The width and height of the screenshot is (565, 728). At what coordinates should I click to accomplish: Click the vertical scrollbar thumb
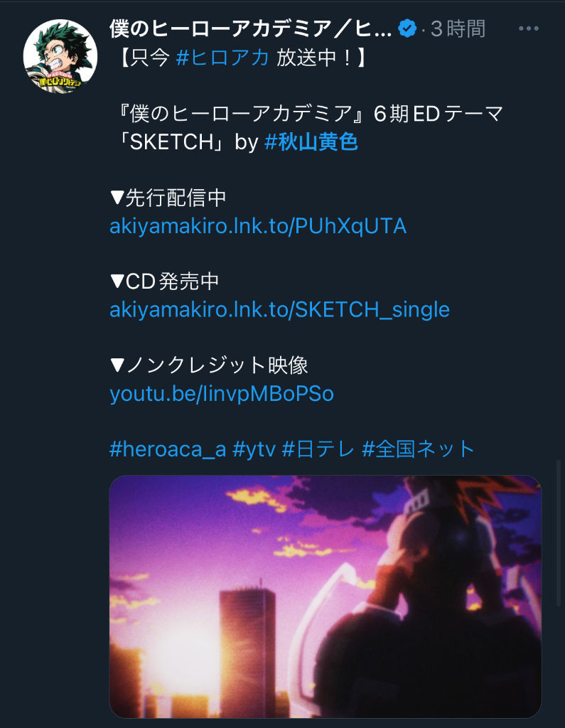coord(559,533)
